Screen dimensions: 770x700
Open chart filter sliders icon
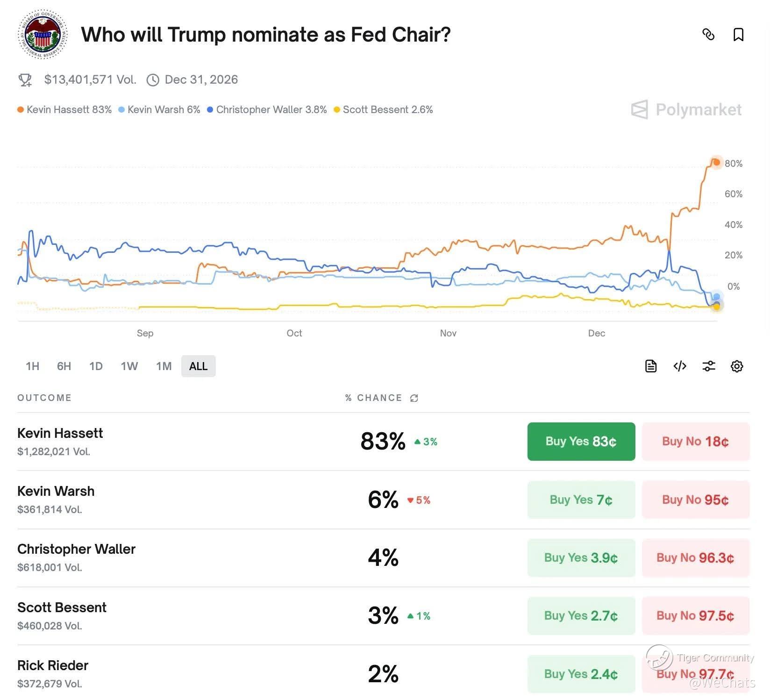pyautogui.click(x=708, y=366)
